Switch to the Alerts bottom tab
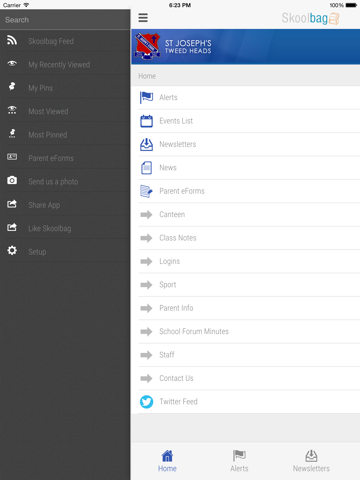 tap(239, 461)
